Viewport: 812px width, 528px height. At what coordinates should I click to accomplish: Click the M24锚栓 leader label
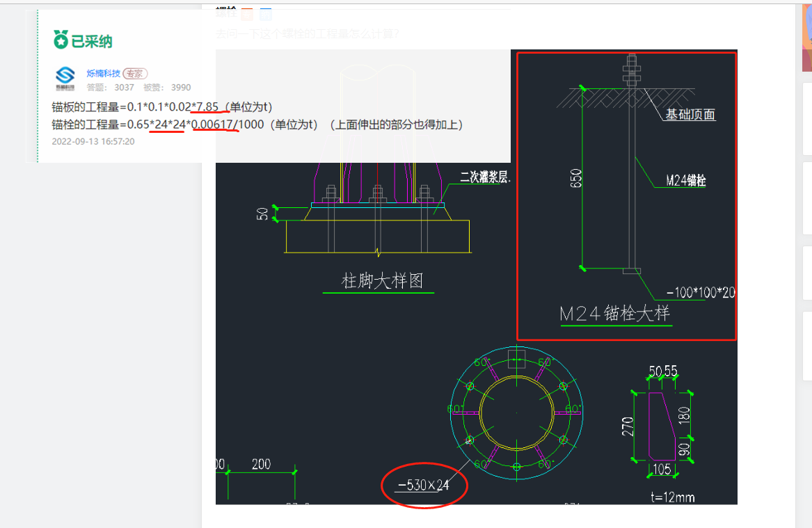[685, 180]
